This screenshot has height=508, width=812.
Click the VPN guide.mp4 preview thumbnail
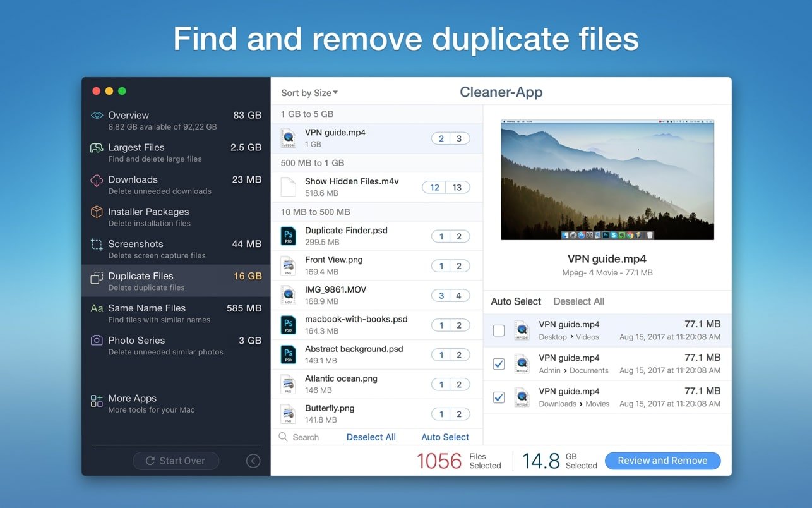pyautogui.click(x=607, y=180)
